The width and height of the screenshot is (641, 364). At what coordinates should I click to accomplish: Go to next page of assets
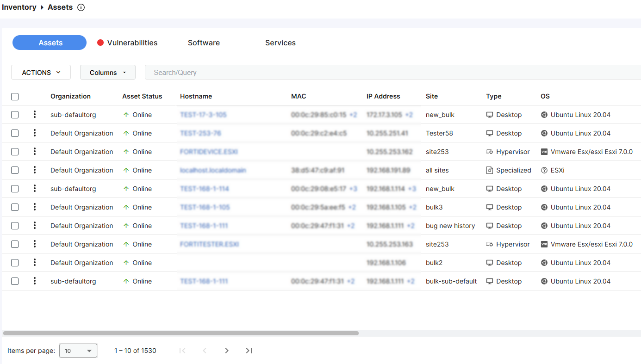[227, 351]
